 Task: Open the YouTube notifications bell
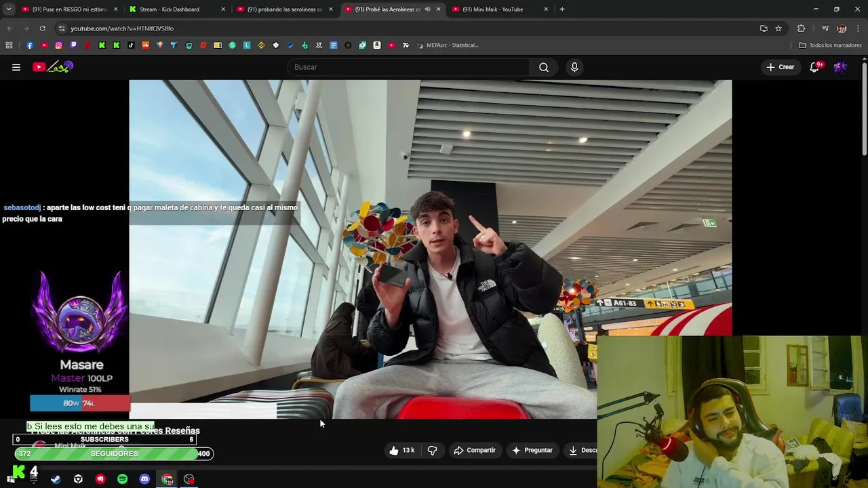point(815,67)
